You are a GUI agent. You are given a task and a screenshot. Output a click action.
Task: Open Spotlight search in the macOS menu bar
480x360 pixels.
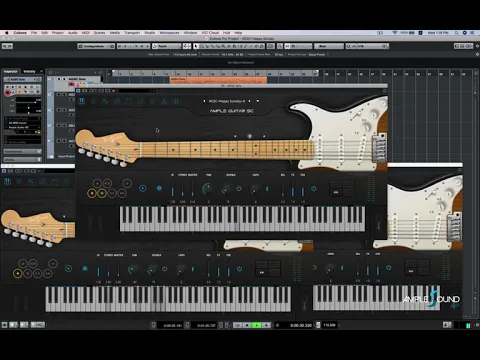click(x=456, y=33)
